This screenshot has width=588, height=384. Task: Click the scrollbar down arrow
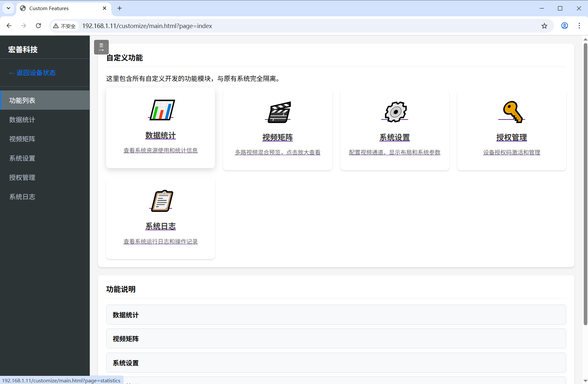pyautogui.click(x=585, y=381)
